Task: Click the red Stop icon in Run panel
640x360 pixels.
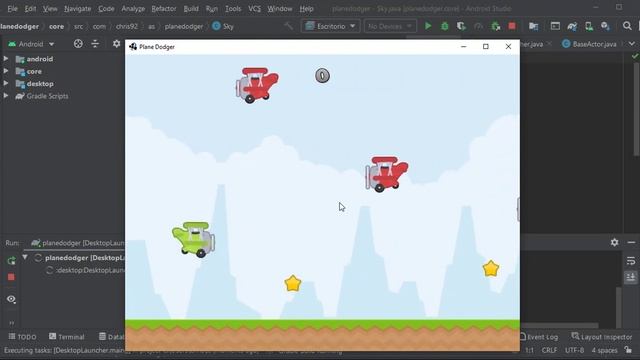Action: [x=11, y=277]
